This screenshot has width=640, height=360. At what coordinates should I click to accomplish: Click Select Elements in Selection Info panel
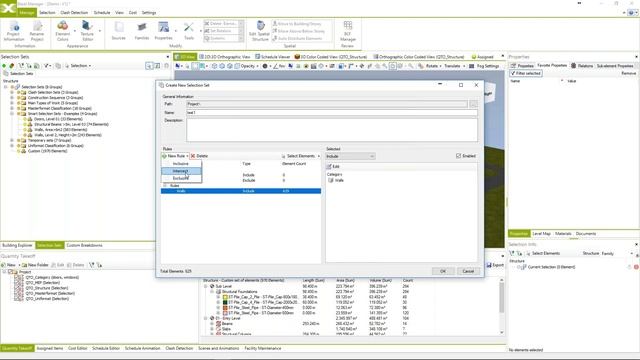pyautogui.click(x=543, y=253)
